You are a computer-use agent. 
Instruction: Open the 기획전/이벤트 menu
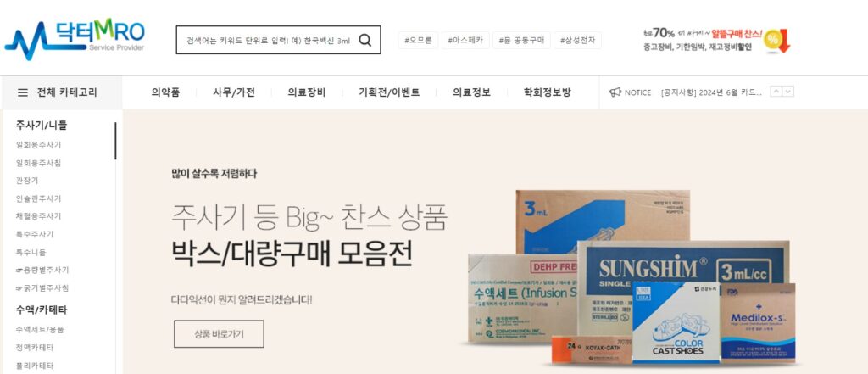(x=389, y=92)
